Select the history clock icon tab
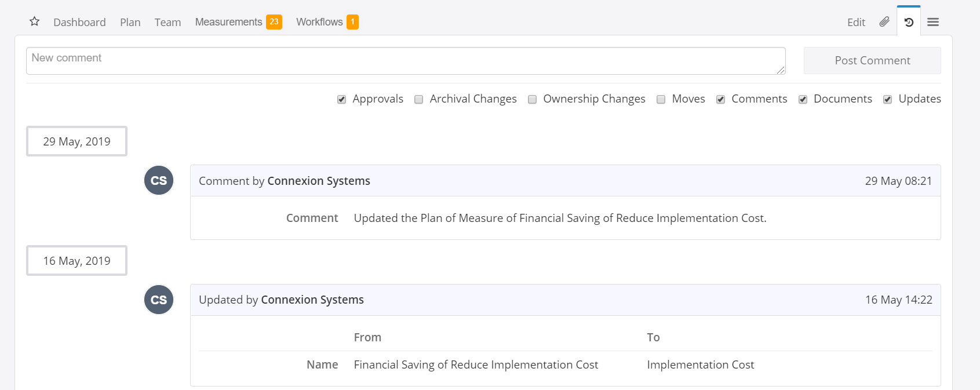 [909, 22]
